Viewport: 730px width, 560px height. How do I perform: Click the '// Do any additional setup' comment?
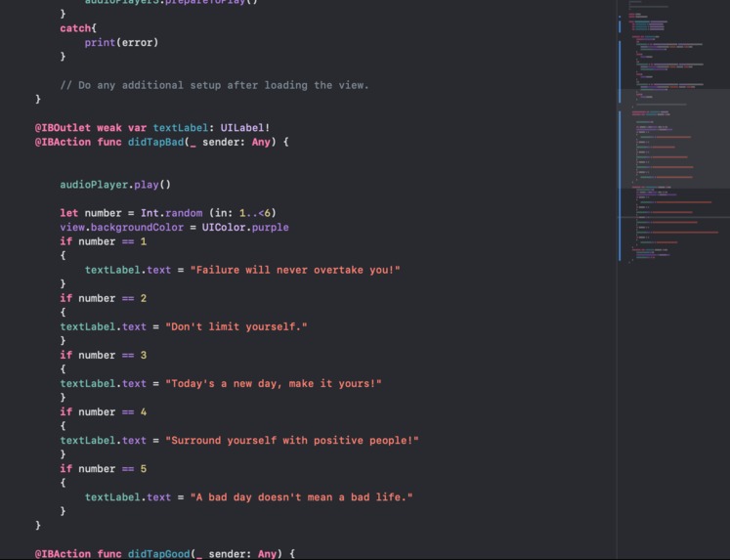tap(214, 85)
